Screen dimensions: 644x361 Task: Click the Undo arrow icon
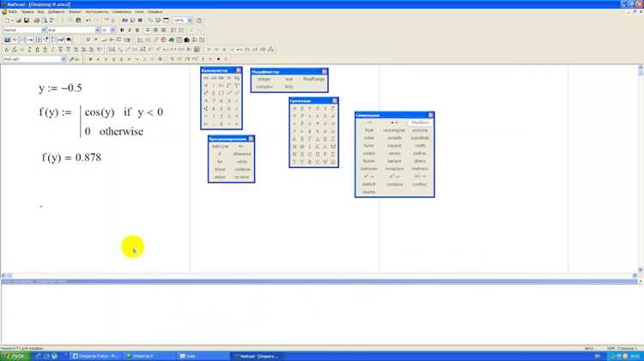pos(88,20)
